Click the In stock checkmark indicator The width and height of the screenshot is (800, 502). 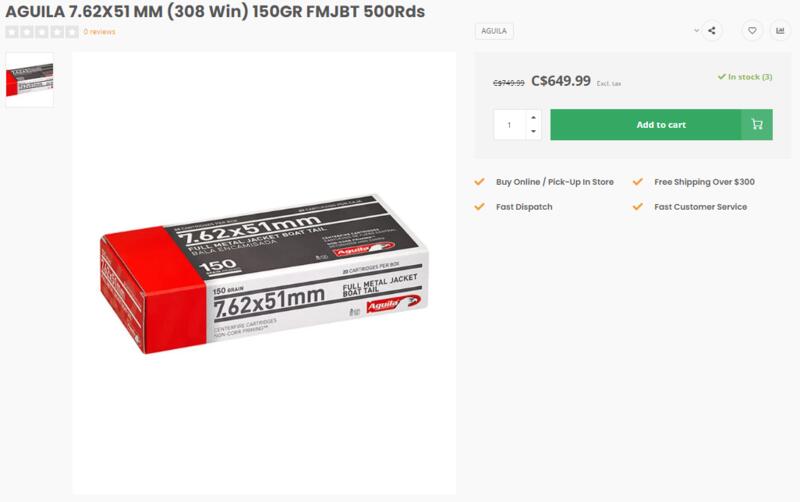(721, 77)
